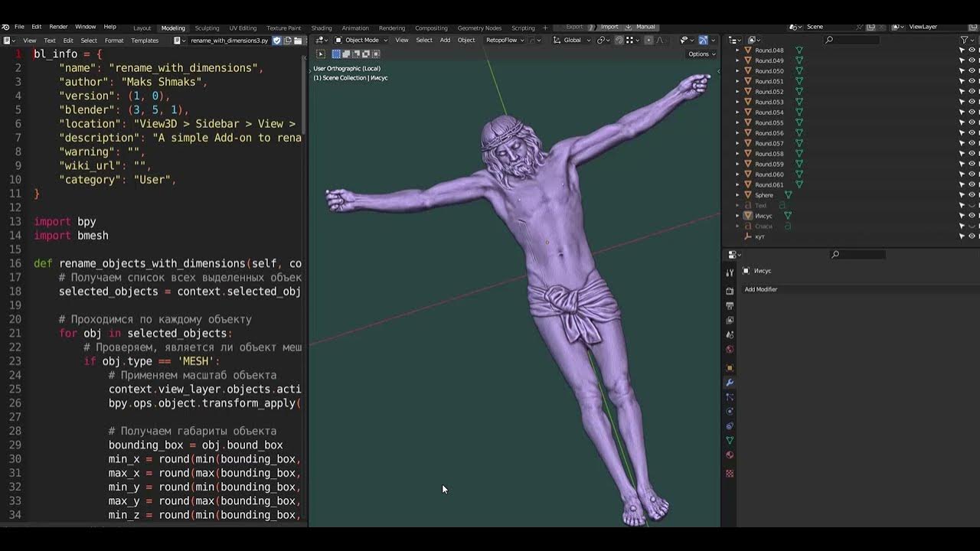The width and height of the screenshot is (980, 551).
Task: Open the Render properties tab icon
Action: tap(730, 291)
